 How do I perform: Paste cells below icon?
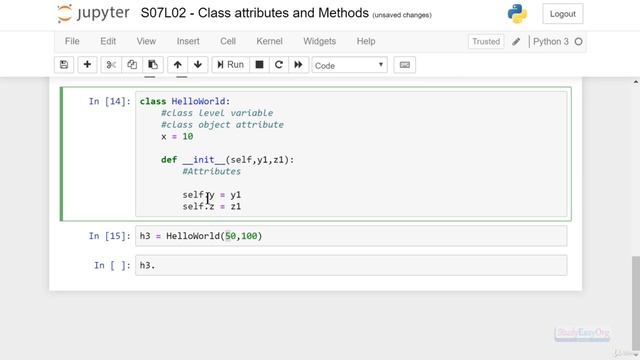coord(153,65)
